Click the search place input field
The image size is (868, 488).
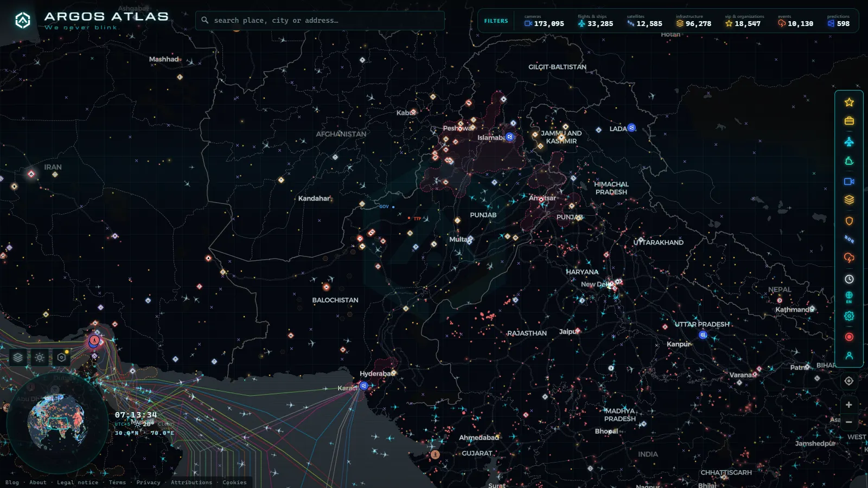coord(320,21)
